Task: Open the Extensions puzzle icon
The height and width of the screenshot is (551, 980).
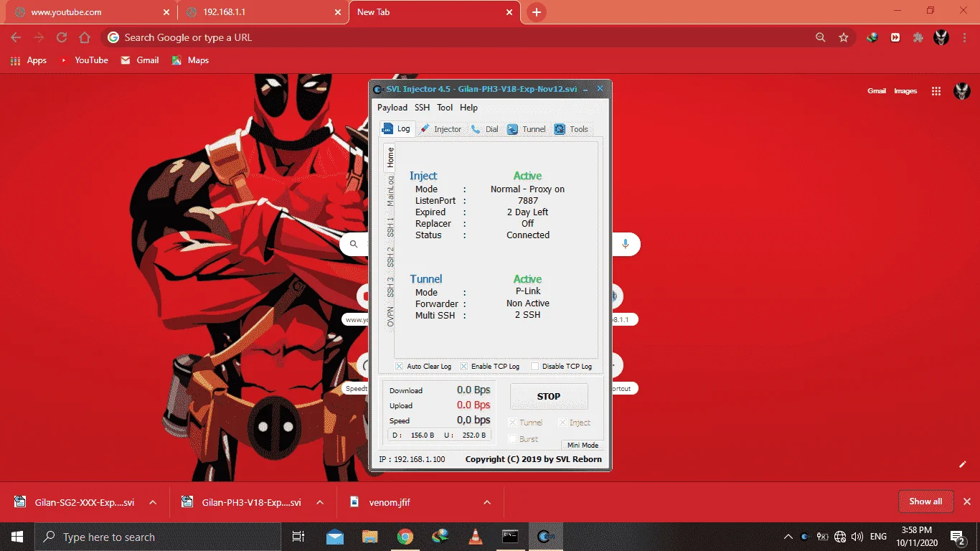Action: tap(918, 37)
